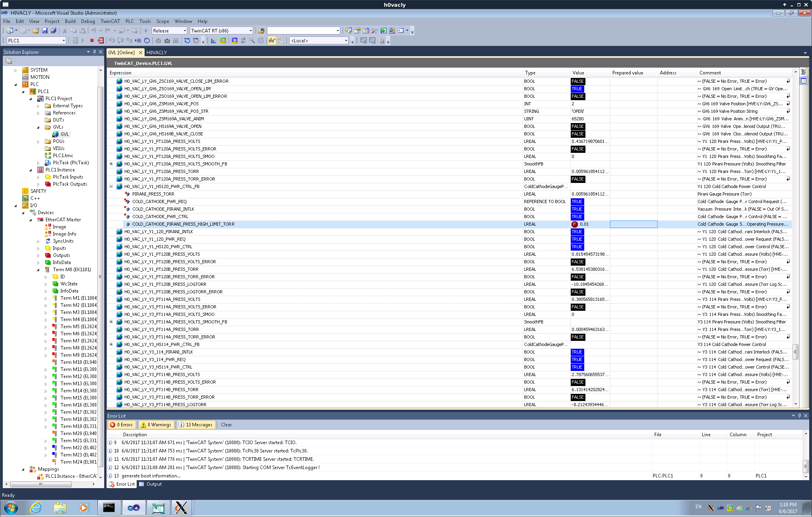Click the Step Into debug icon

tap(112, 40)
